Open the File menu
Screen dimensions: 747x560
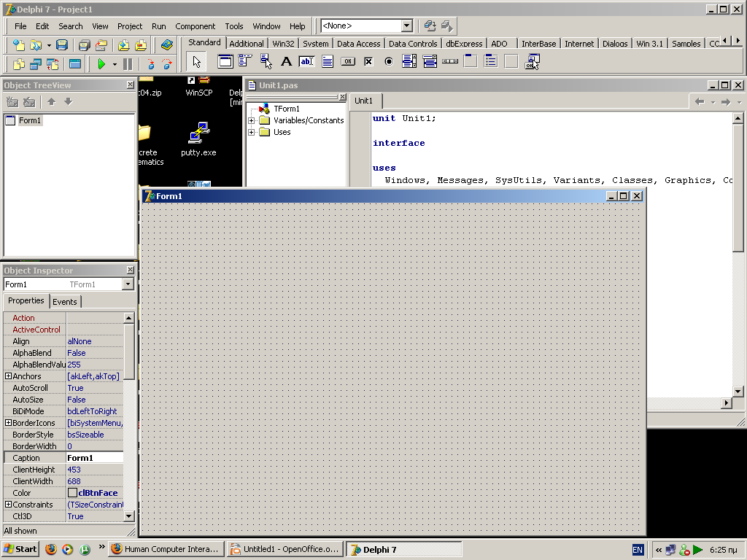click(20, 26)
